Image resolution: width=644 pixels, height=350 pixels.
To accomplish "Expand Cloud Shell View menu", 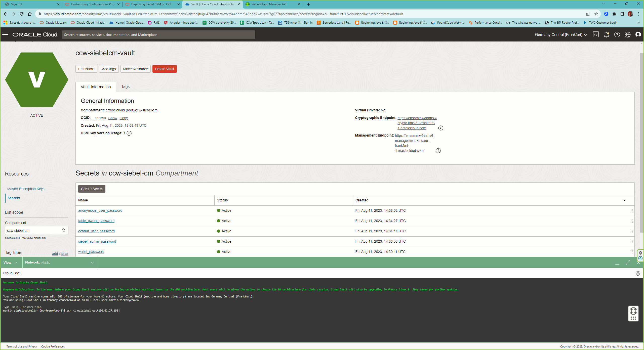I will point(10,262).
